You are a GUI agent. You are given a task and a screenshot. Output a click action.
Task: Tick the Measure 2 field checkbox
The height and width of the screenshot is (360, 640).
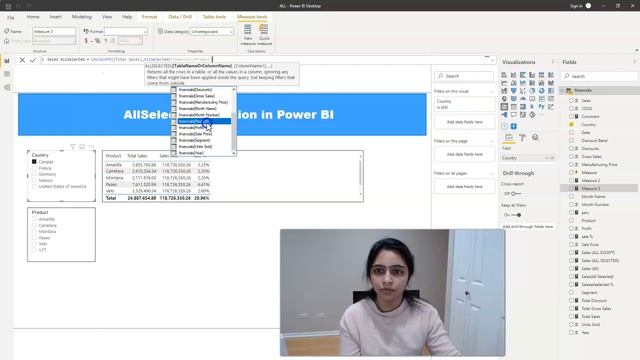point(571,180)
